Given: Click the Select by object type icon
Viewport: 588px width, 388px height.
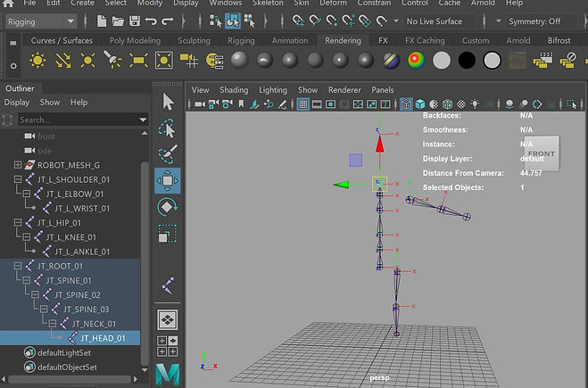Looking at the screenshot, I should tap(233, 21).
